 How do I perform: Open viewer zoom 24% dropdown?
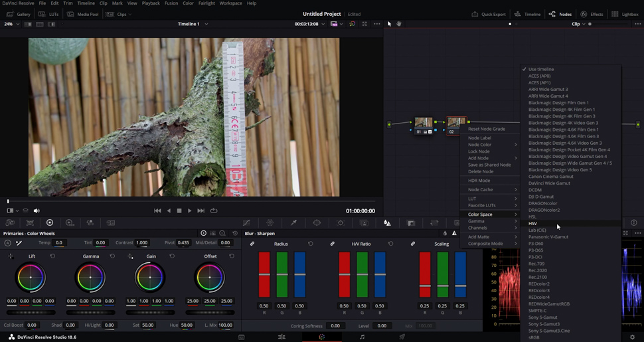tap(11, 24)
